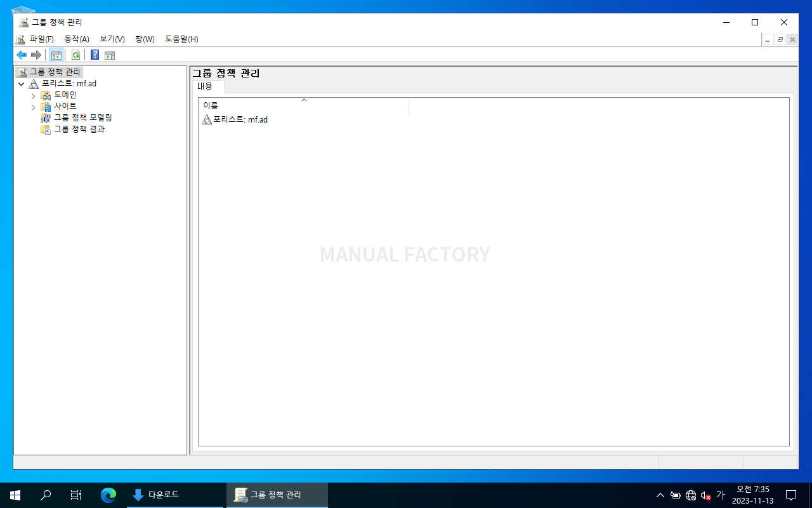Open Task View on taskbar
Screen dimensions: 812x508
tap(76, 495)
